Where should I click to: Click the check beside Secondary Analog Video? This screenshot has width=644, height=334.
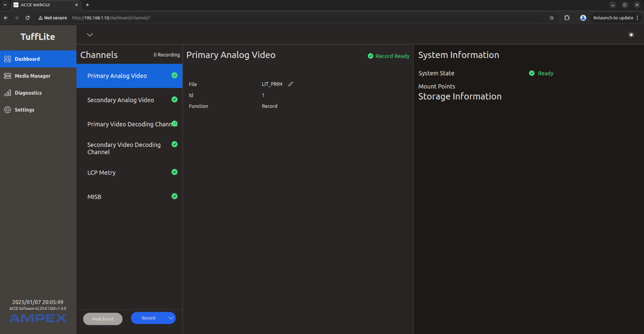tap(174, 100)
